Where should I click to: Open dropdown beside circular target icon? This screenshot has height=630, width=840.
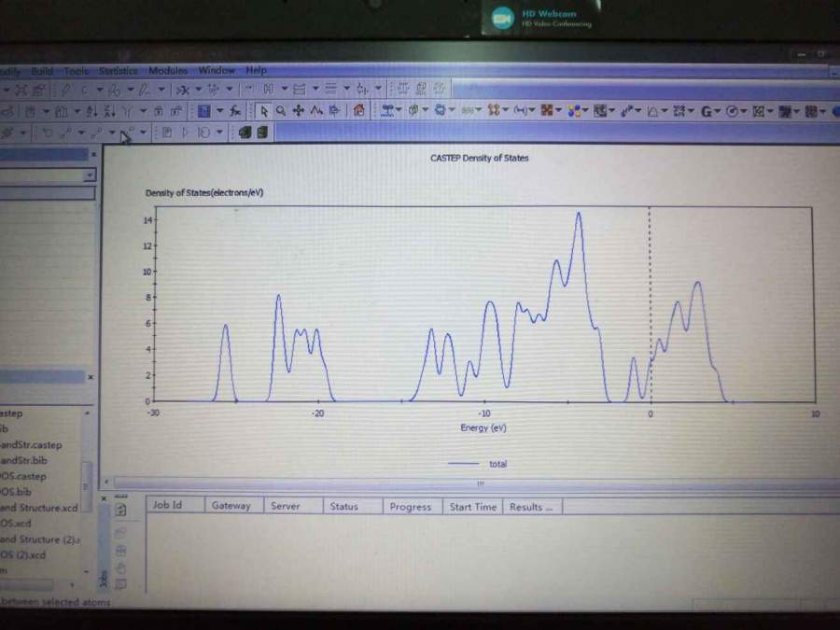click(x=744, y=111)
